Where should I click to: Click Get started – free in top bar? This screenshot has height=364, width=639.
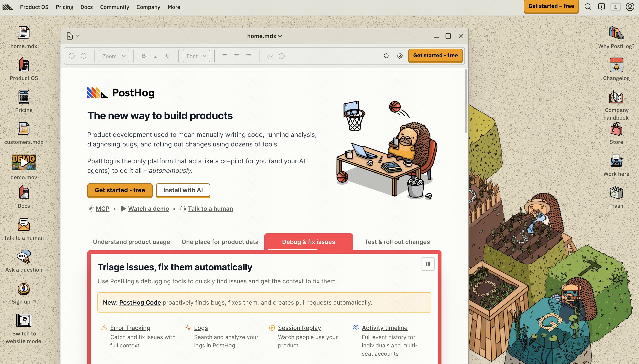[x=551, y=6]
